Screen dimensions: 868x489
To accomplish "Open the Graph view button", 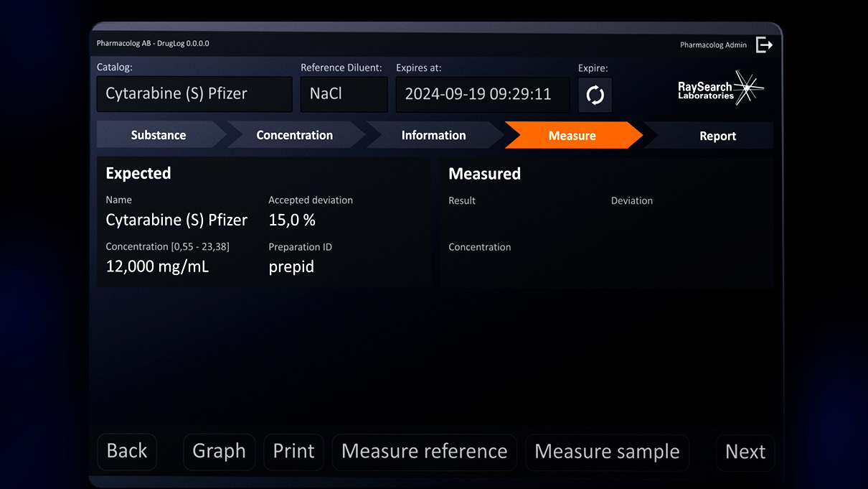I will pyautogui.click(x=219, y=452).
